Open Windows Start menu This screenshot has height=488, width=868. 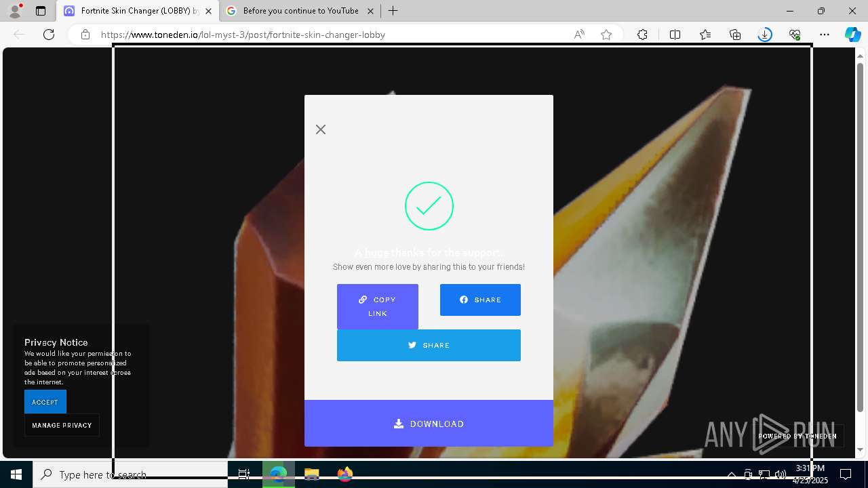(16, 474)
